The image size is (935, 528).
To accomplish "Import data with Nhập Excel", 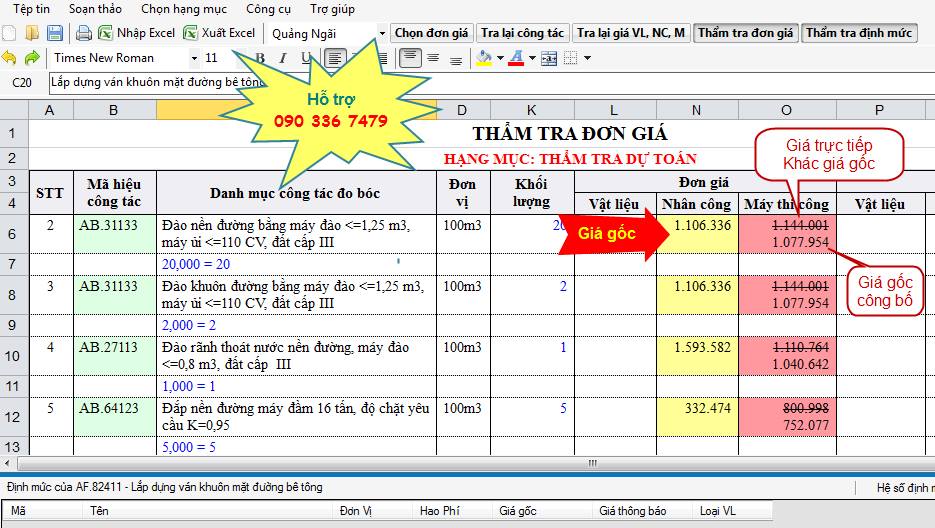I will pyautogui.click(x=137, y=33).
